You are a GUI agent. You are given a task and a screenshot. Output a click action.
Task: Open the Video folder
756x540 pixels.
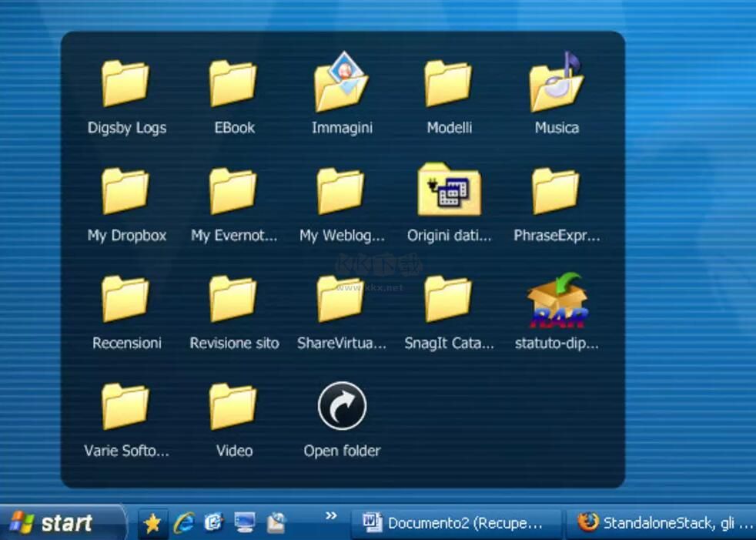pos(233,407)
